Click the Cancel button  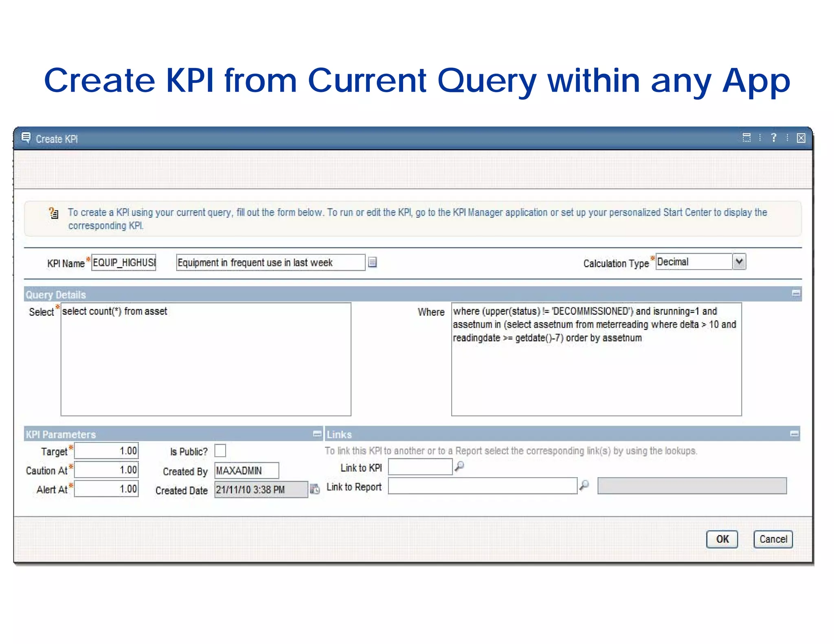click(773, 539)
